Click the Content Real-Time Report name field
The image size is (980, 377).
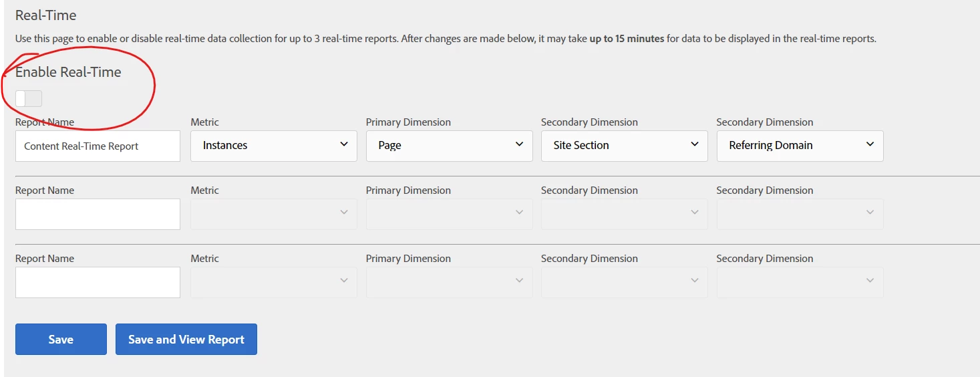pos(98,146)
